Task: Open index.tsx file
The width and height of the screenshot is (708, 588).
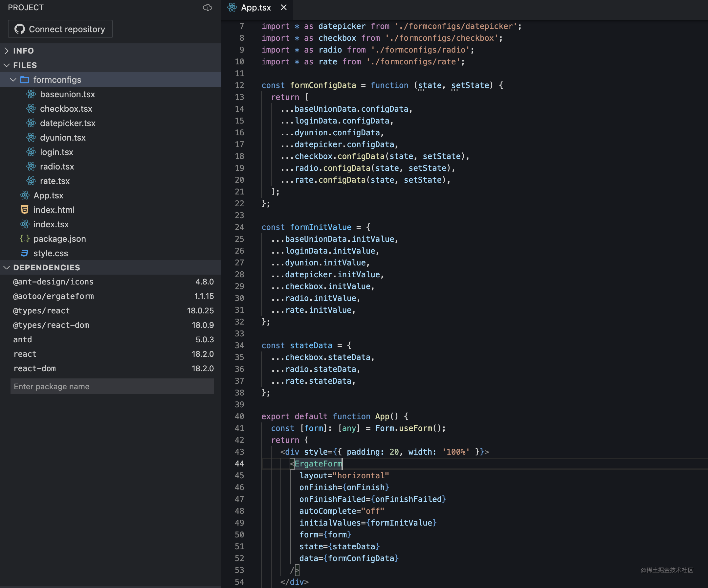Action: 51,224
